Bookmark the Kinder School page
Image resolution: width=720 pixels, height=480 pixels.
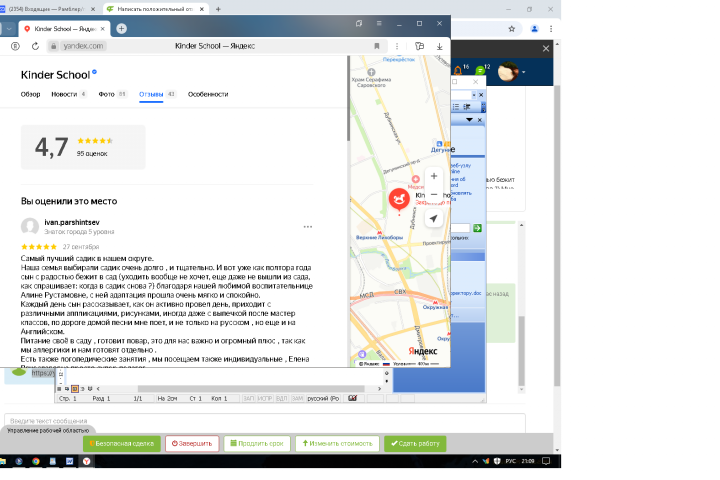click(377, 46)
